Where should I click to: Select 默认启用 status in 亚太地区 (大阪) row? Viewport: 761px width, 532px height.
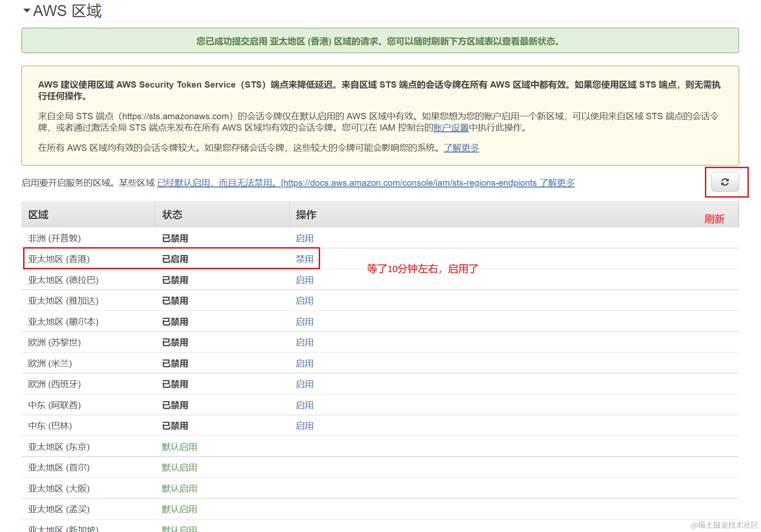(180, 489)
